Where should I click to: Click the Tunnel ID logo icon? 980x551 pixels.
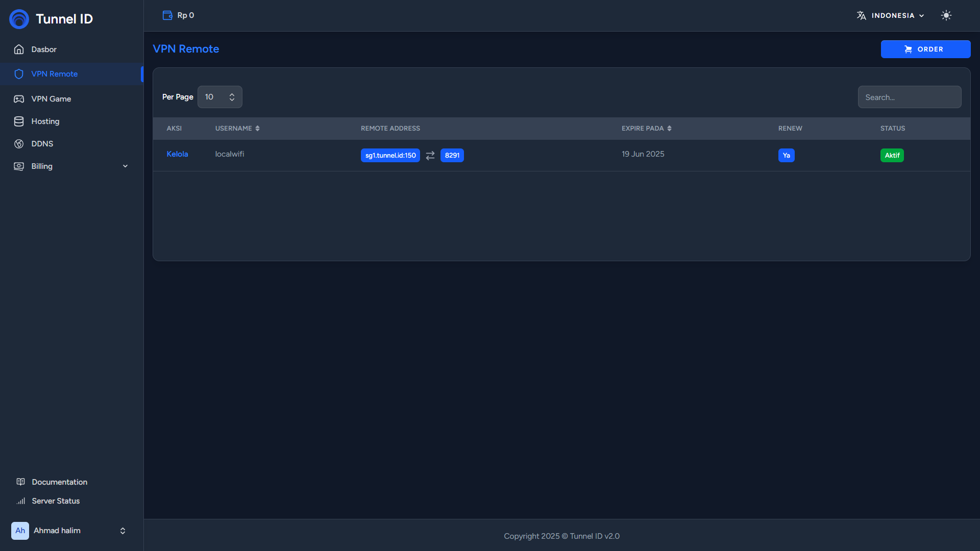[19, 19]
